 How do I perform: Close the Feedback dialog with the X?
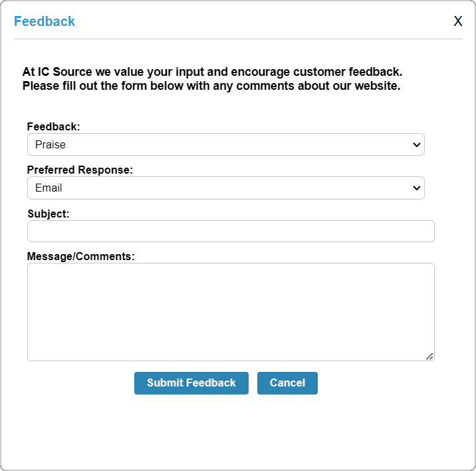point(458,21)
